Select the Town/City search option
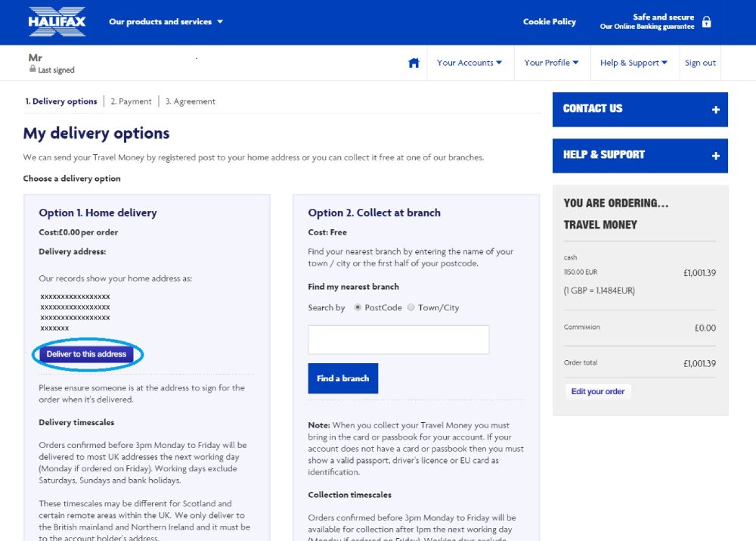This screenshot has width=756, height=541. pyautogui.click(x=411, y=308)
